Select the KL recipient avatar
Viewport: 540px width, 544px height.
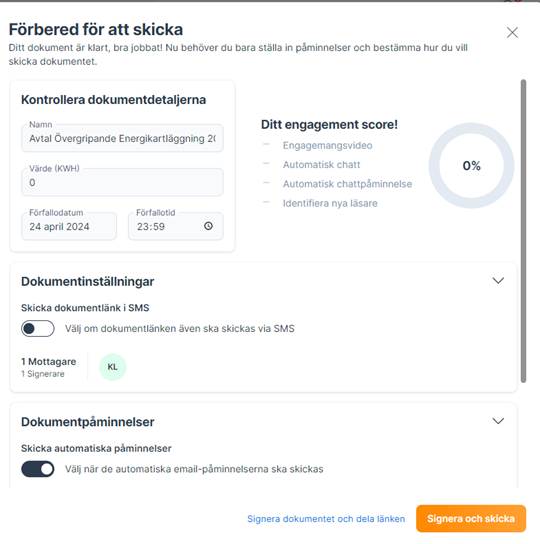tap(112, 367)
